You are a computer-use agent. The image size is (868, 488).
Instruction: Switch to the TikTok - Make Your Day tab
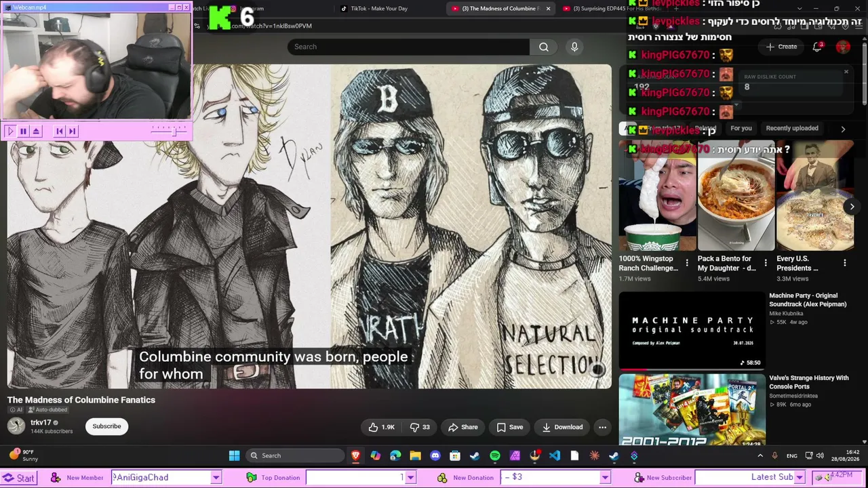(379, 9)
